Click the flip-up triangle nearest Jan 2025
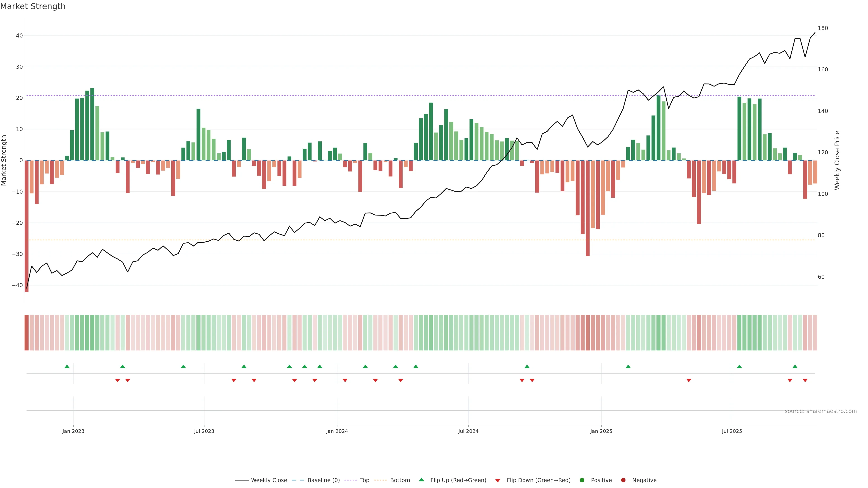 pyautogui.click(x=628, y=366)
